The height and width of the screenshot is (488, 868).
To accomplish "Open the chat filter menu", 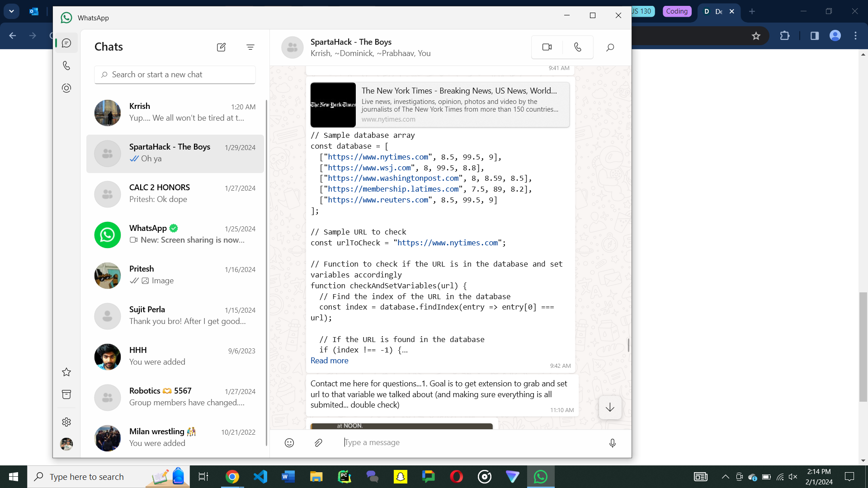I will (x=250, y=47).
